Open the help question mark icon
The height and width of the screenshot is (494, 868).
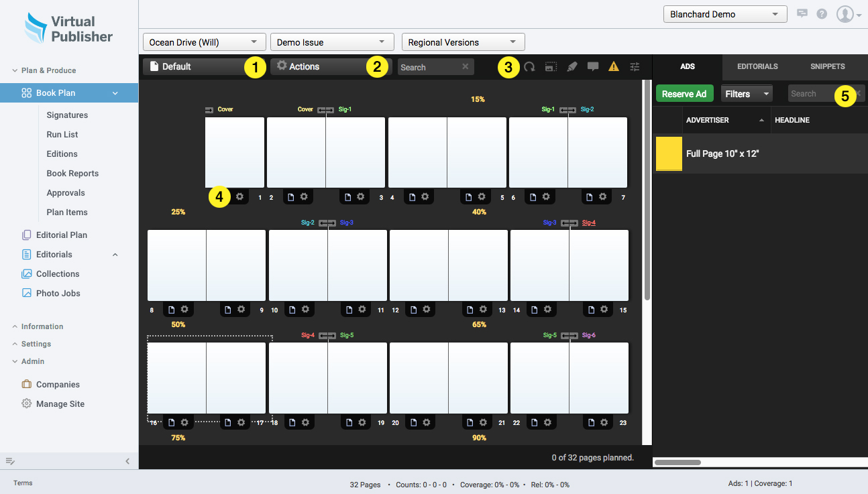(x=822, y=14)
